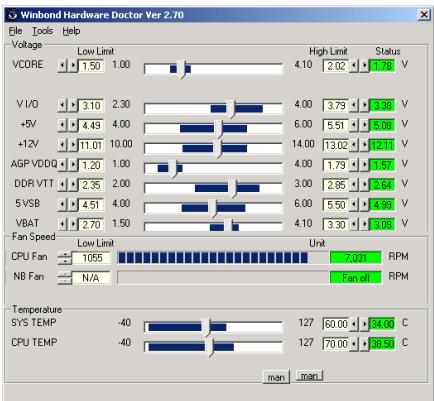The width and height of the screenshot is (434, 401).
Task: Increase +5V high limit with right arrow
Action: pyautogui.click(x=364, y=125)
